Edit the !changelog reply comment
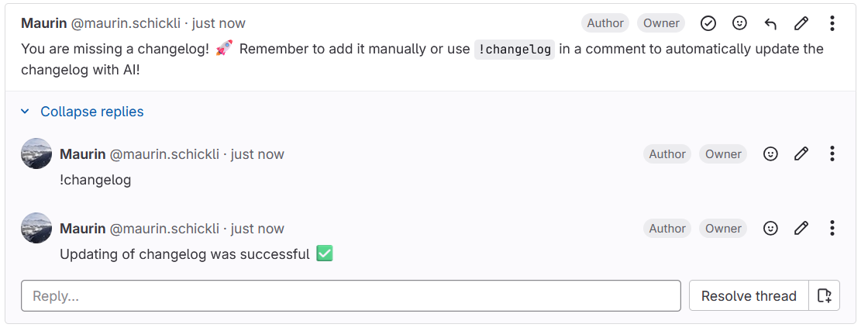 [x=801, y=153]
